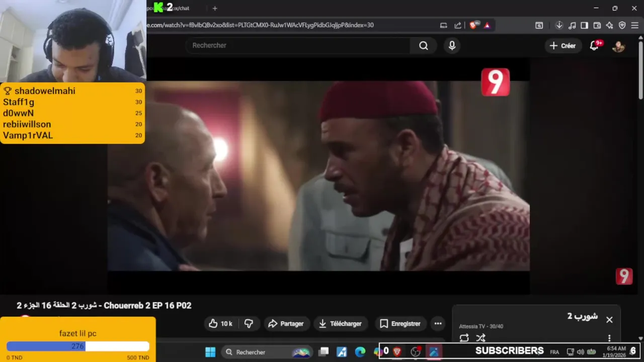Open the three-dot more actions menu beside Enregistrer

[x=438, y=324]
